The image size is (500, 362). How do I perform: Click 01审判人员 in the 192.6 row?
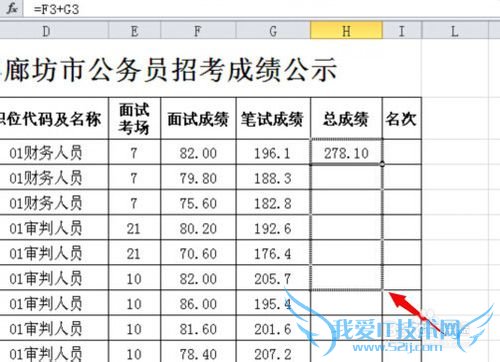tap(46, 228)
